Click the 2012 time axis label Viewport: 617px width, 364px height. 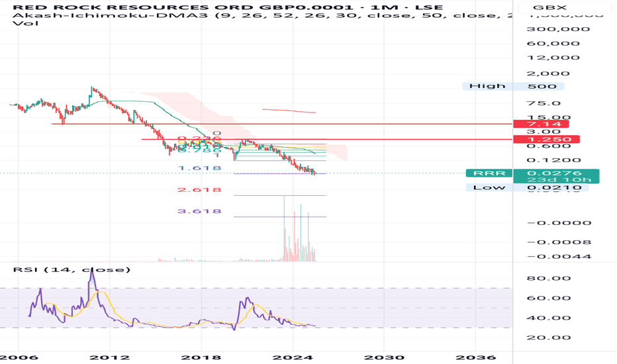[109, 357]
